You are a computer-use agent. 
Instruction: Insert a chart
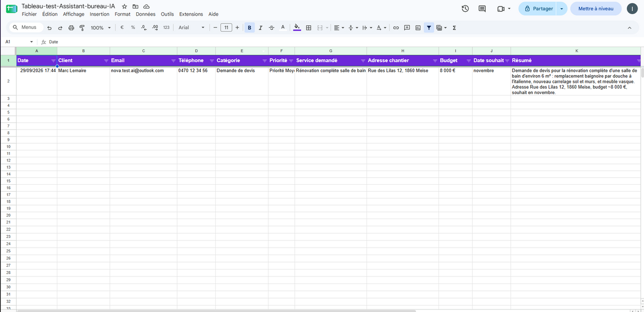click(x=418, y=27)
